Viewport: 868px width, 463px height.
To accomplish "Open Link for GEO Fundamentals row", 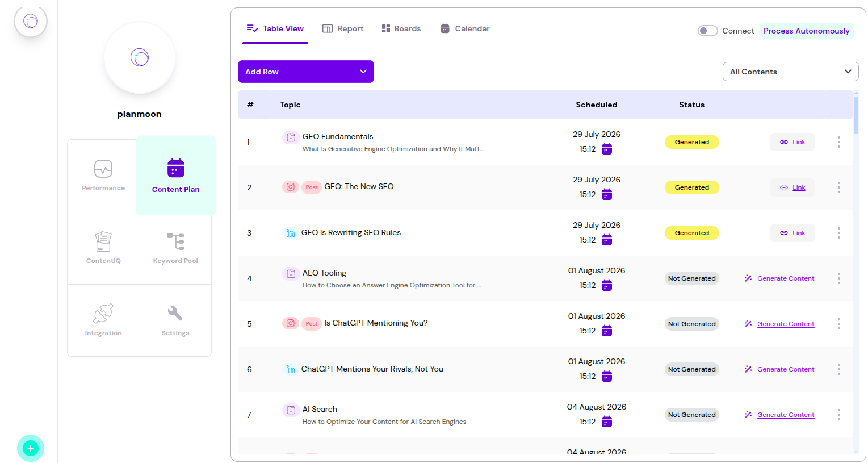I will [x=792, y=142].
